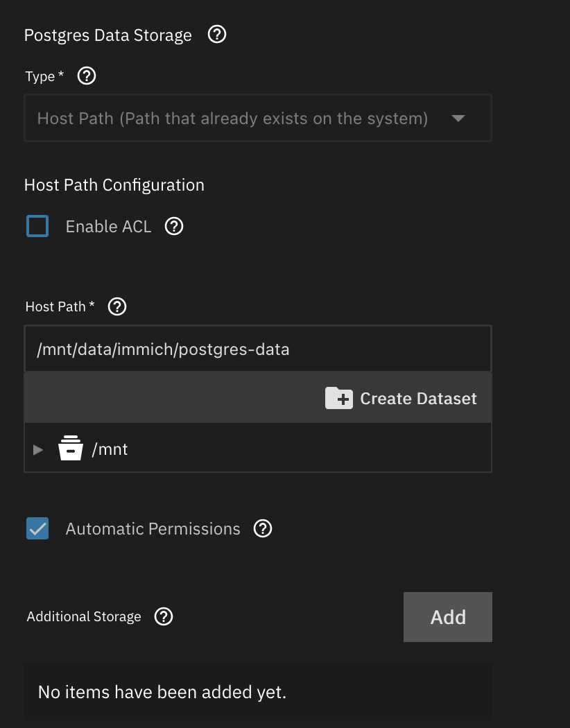This screenshot has width=570, height=728.
Task: Open Automatic Permissions help icon
Action: coord(263,528)
